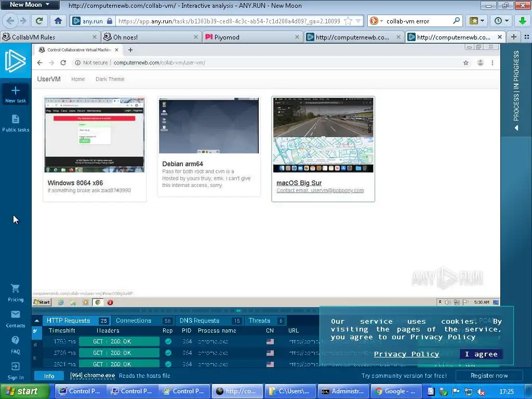
Task: Expand the PROCESS IN PROGRESS side panel
Action: click(516, 90)
